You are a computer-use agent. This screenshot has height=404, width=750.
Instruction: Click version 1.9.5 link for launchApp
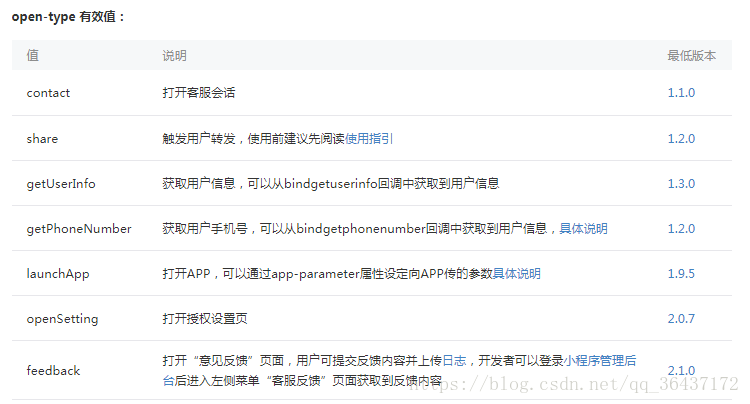(x=681, y=273)
